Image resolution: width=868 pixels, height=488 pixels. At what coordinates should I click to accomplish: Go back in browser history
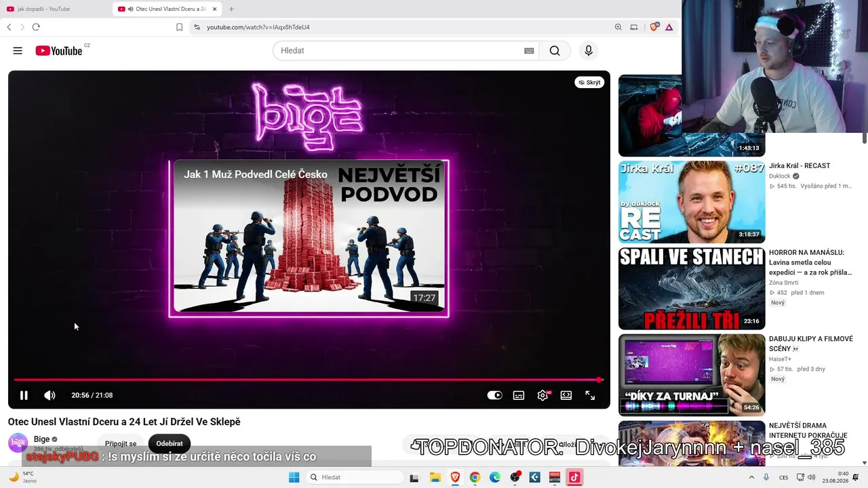point(9,27)
